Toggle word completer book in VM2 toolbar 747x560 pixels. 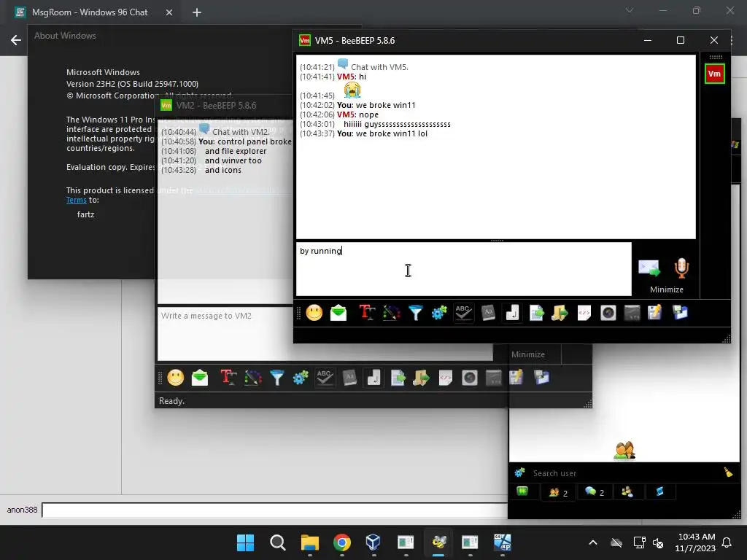[x=349, y=378]
